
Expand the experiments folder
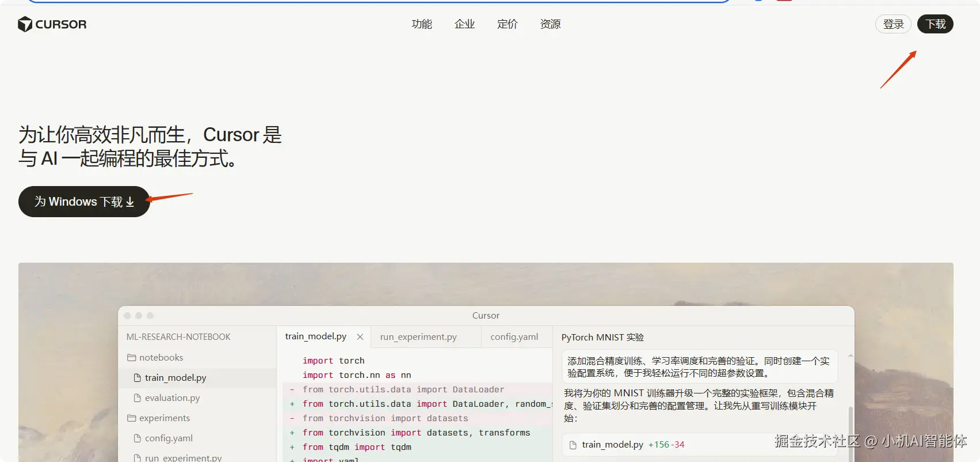(165, 418)
